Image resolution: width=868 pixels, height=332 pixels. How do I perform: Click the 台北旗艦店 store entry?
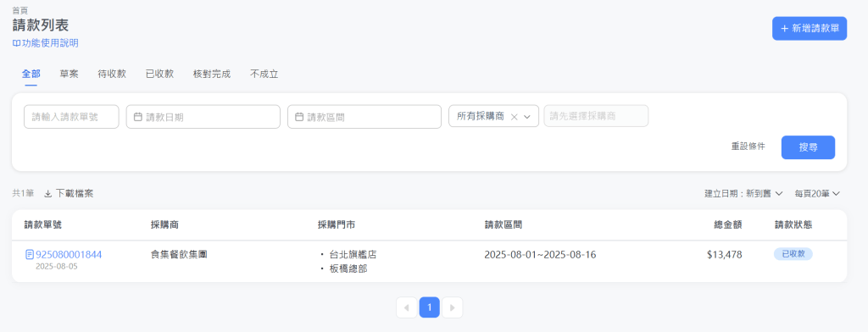point(353,255)
